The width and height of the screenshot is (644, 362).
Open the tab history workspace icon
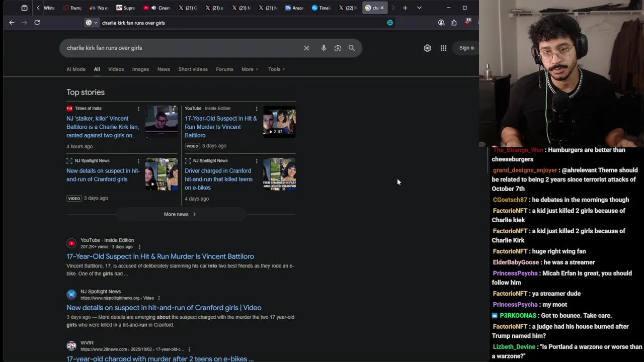24,8
